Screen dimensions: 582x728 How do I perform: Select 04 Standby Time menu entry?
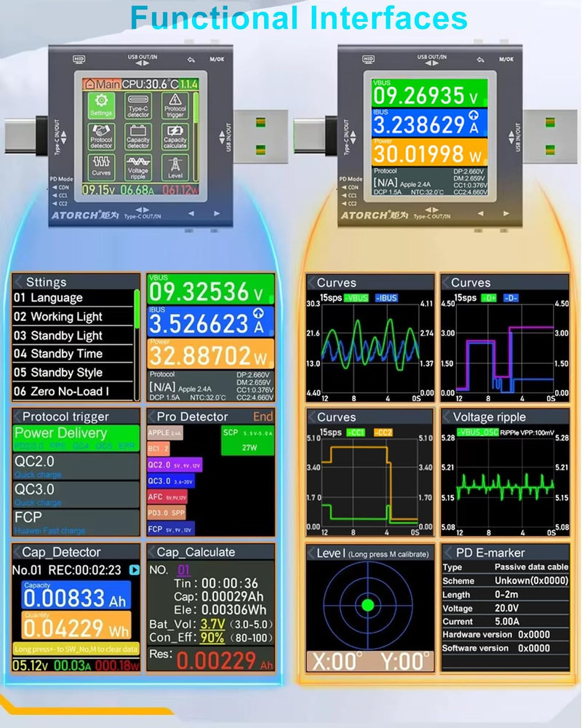point(73,354)
